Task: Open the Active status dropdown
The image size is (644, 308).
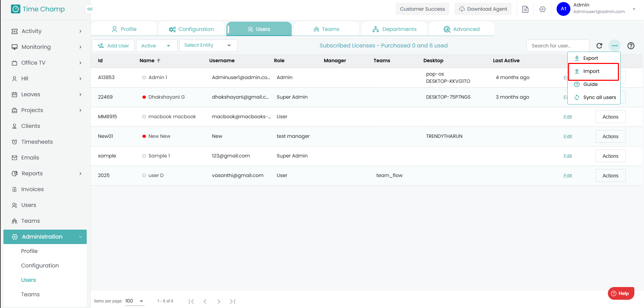Action: coord(157,46)
